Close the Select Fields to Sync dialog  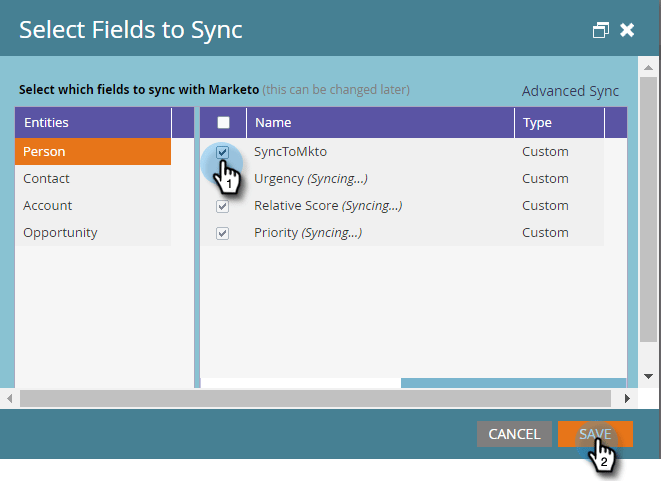tap(627, 30)
